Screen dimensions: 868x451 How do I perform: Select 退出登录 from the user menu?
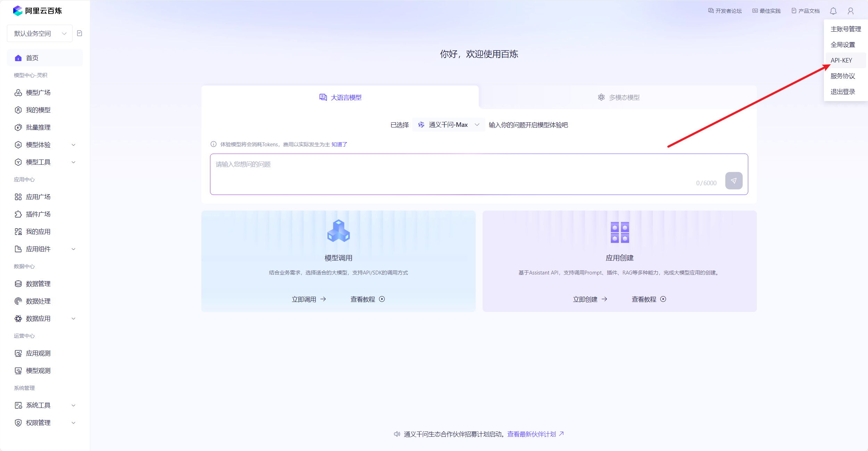(x=845, y=92)
